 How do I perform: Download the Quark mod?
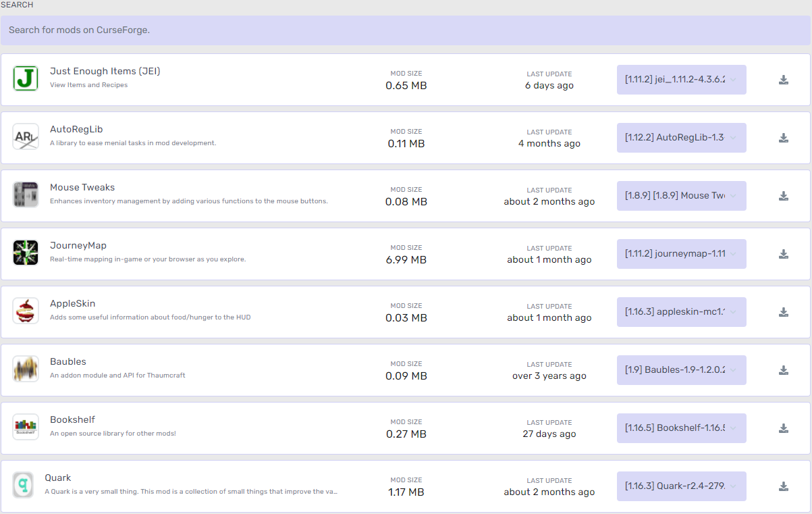pyautogui.click(x=784, y=486)
